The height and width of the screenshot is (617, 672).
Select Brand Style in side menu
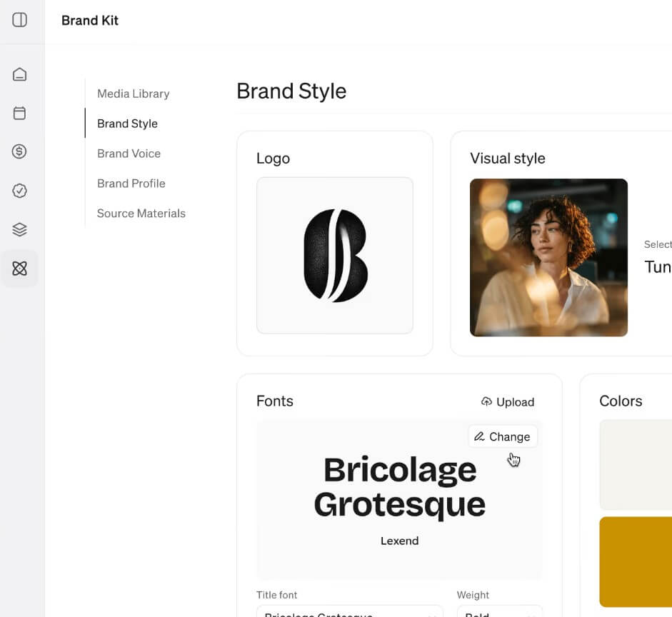(x=127, y=124)
